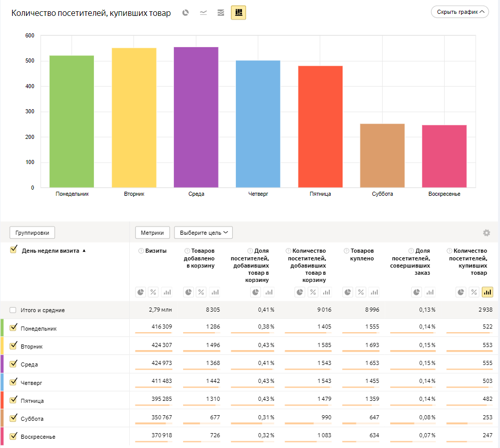Click the purple Среда bar in chart
Image resolution: width=500 pixels, height=448 pixels.
point(196,117)
